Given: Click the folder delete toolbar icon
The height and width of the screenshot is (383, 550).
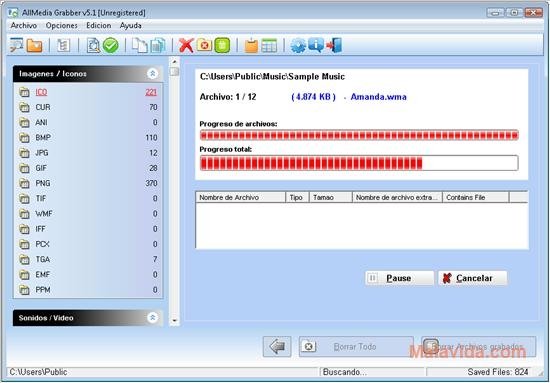Looking at the screenshot, I should tap(204, 45).
